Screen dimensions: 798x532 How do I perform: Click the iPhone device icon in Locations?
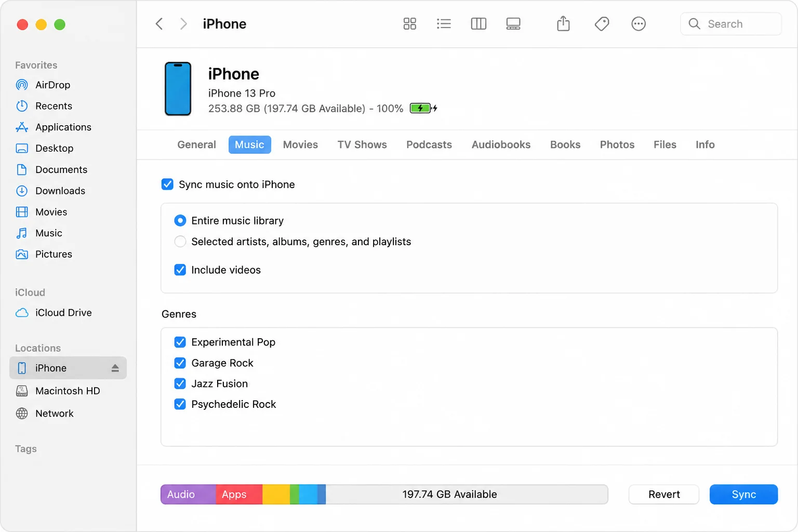22,368
